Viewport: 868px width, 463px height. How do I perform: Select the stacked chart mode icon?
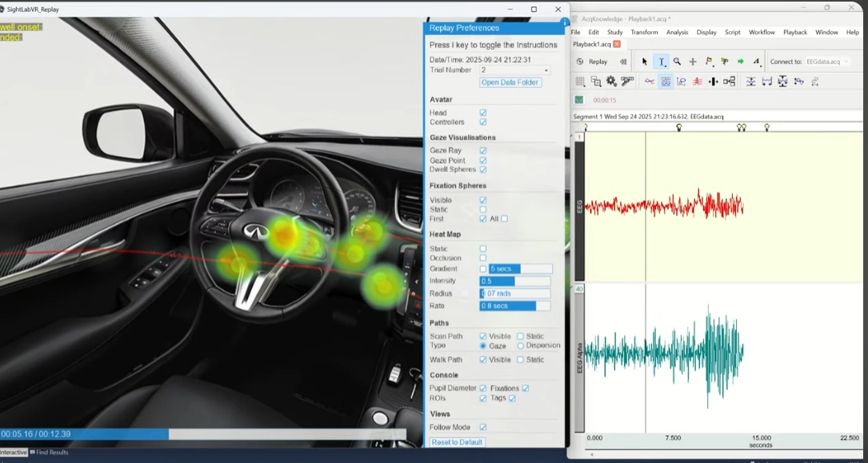[x=666, y=82]
